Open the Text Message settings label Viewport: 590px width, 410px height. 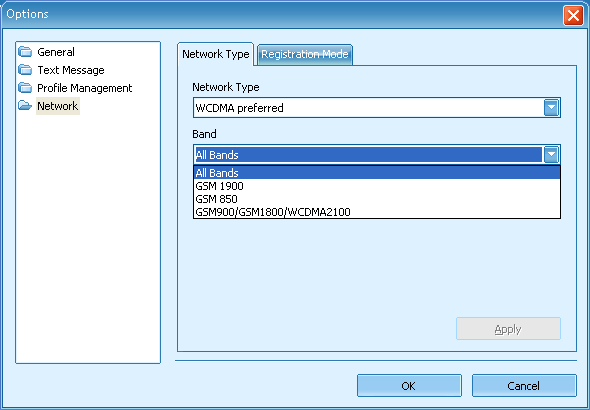point(71,70)
